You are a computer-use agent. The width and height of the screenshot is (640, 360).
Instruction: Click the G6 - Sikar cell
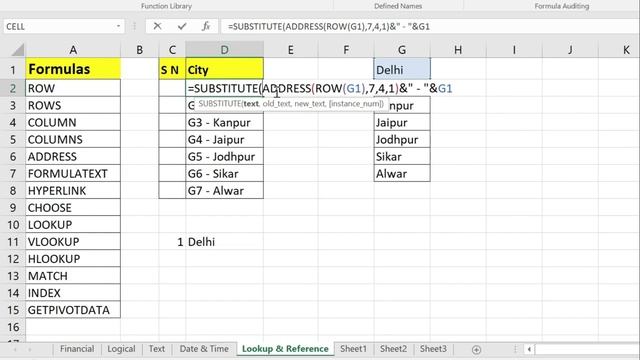coord(224,173)
